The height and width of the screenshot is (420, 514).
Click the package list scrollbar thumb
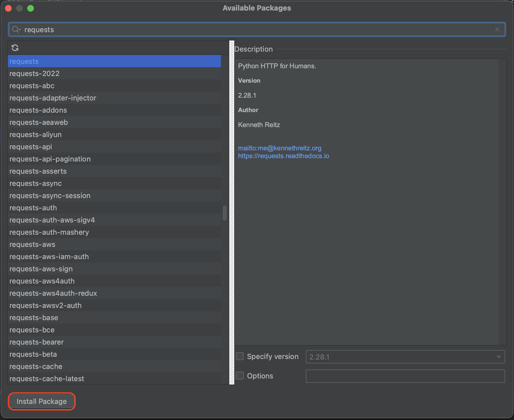[x=225, y=213]
